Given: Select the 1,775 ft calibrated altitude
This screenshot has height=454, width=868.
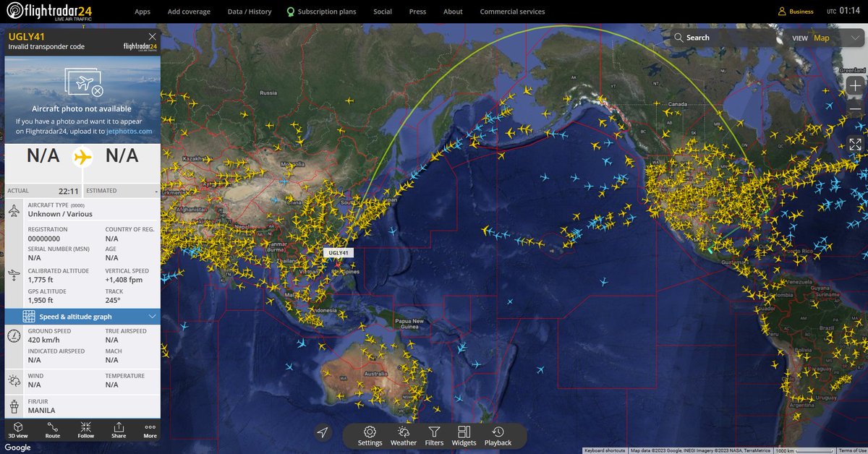Looking at the screenshot, I should (x=41, y=279).
